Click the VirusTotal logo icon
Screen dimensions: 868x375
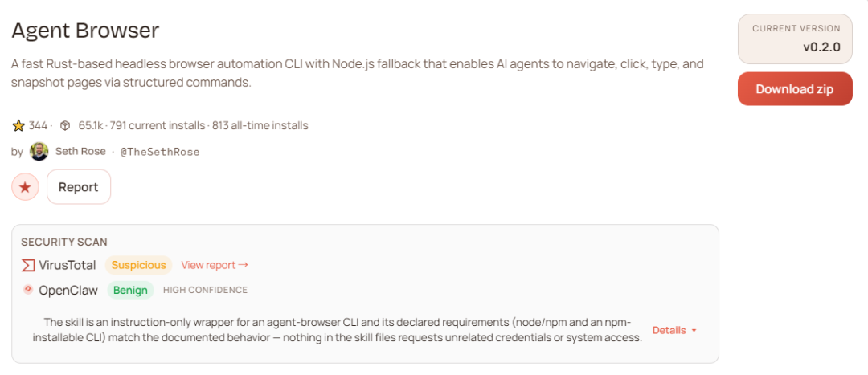click(x=28, y=265)
